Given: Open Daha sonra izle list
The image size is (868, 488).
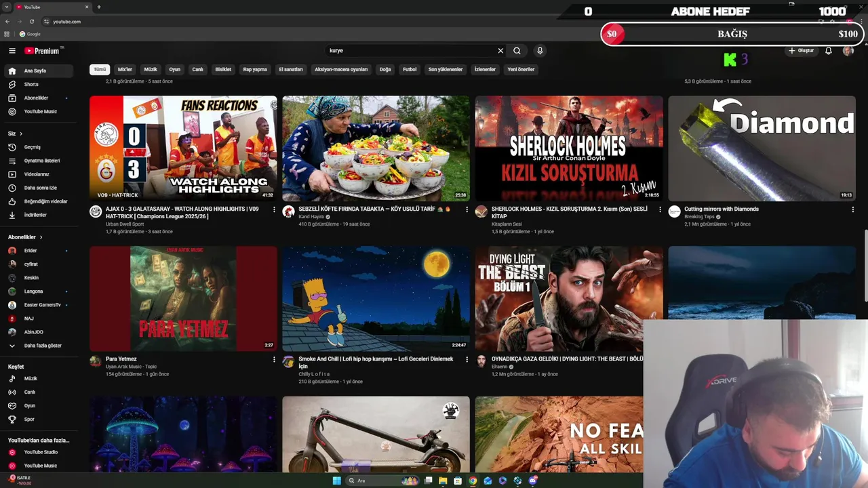Looking at the screenshot, I should point(41,188).
